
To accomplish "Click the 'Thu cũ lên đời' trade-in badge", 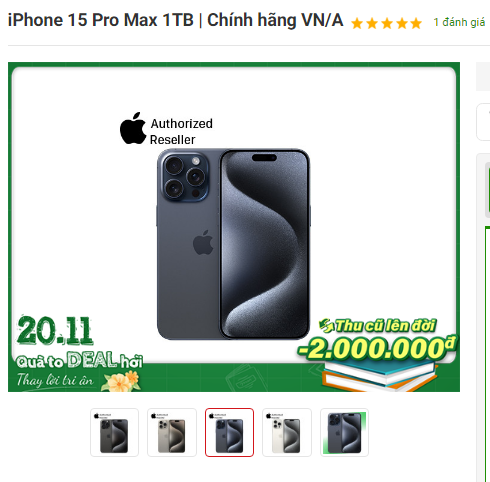I will click(x=377, y=326).
